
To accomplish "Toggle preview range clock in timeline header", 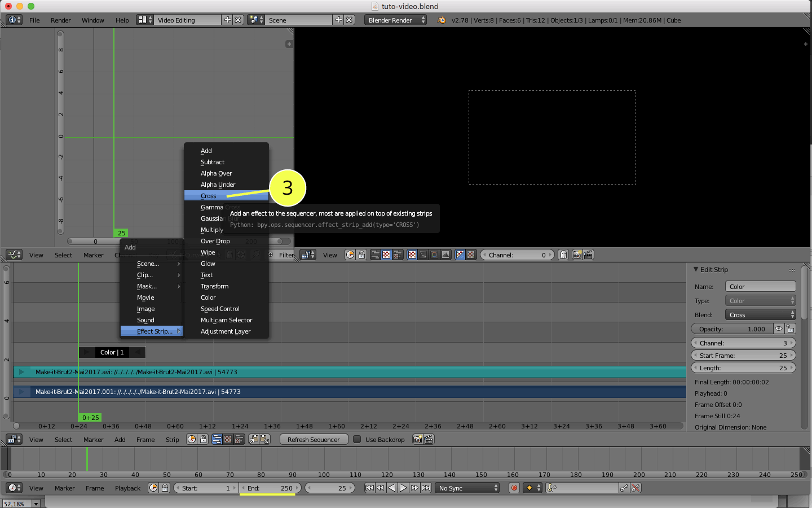I will click(x=153, y=488).
